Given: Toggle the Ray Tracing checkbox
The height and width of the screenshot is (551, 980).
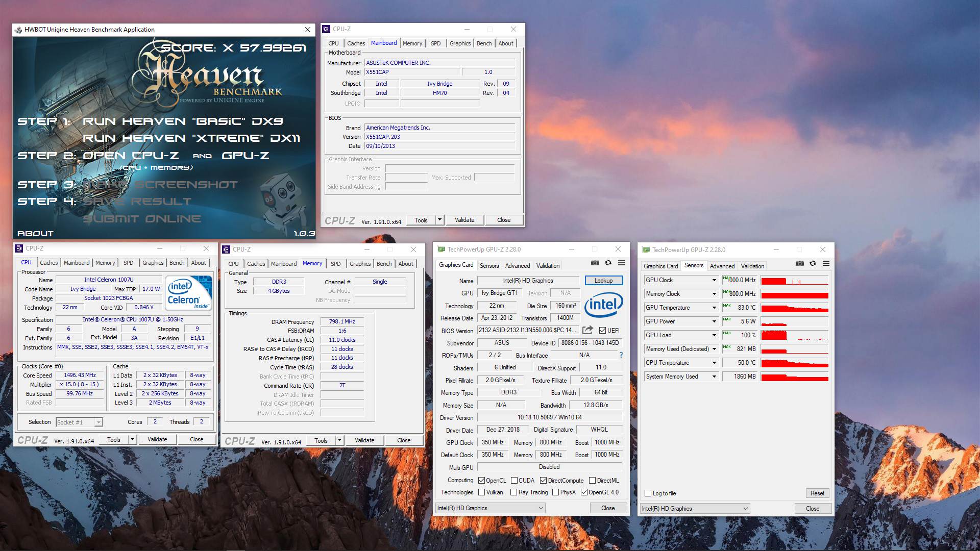Looking at the screenshot, I should 513,492.
